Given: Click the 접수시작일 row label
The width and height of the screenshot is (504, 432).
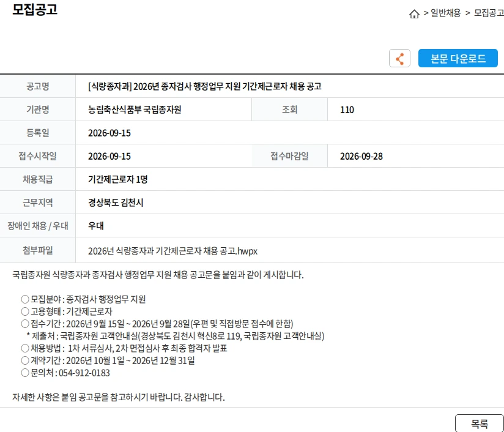Looking at the screenshot, I should (37, 156).
